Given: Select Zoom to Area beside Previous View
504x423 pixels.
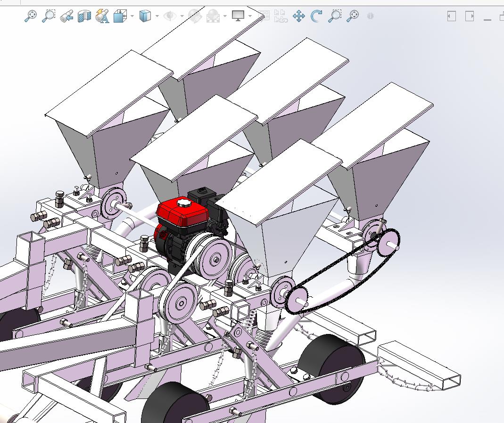Looking at the screenshot, I should [x=49, y=16].
